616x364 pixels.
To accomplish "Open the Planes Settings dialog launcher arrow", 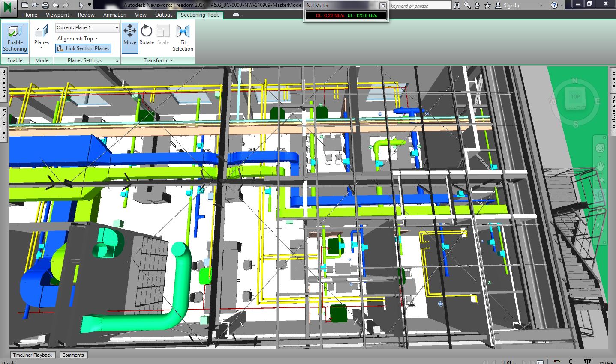I will click(117, 61).
